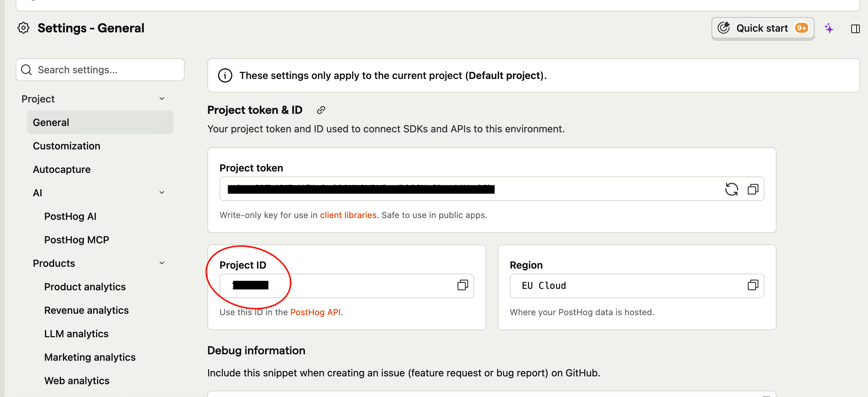Follow the client libraries link
The width and height of the screenshot is (868, 397).
(348, 215)
